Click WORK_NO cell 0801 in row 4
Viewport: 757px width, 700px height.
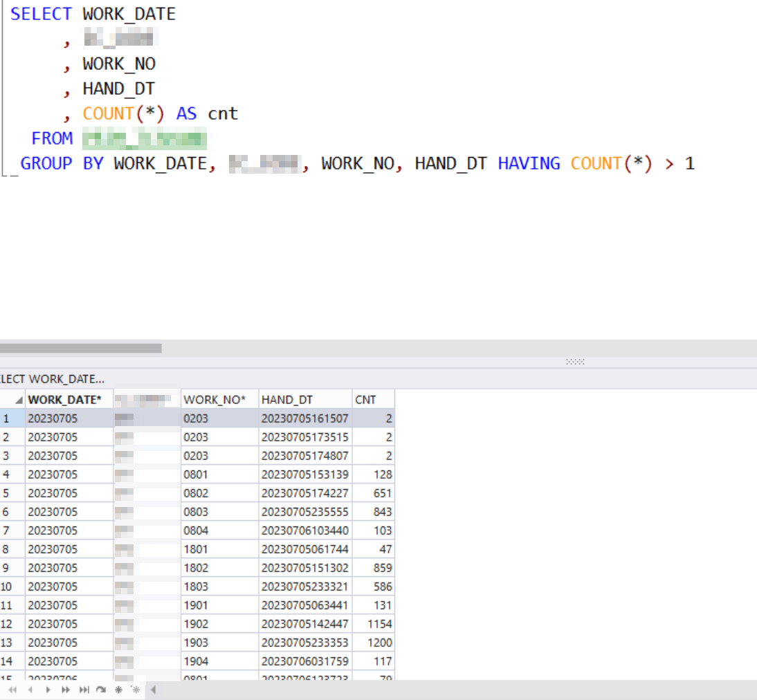[219, 475]
